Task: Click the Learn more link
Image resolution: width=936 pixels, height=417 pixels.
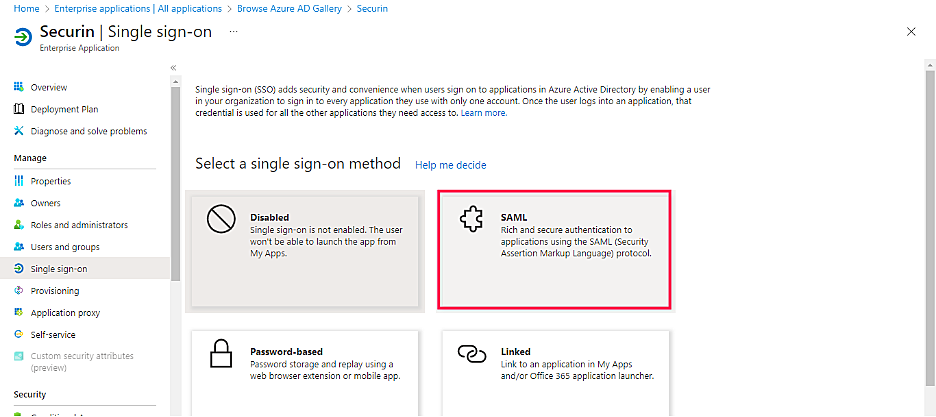Action: click(x=484, y=113)
